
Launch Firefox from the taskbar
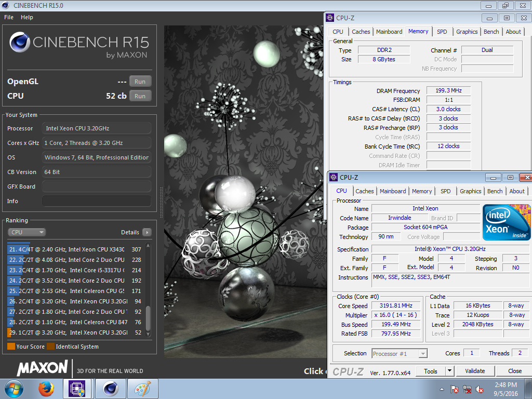pos(46,389)
